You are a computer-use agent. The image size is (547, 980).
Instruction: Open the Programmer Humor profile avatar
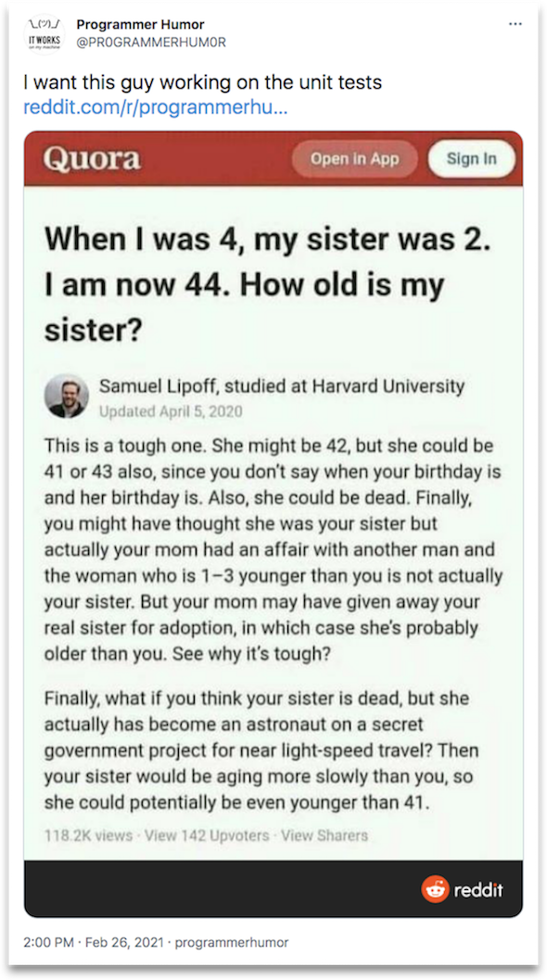click(44, 33)
